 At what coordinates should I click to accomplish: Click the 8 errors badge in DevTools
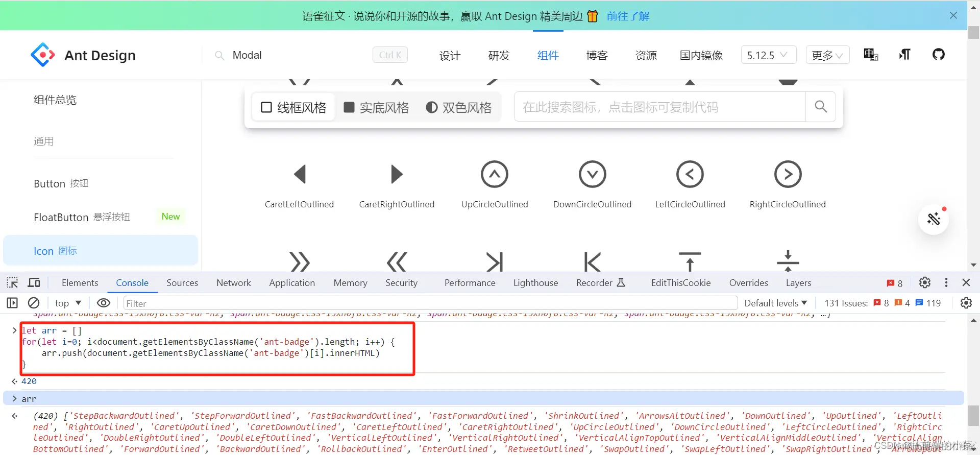click(x=895, y=283)
